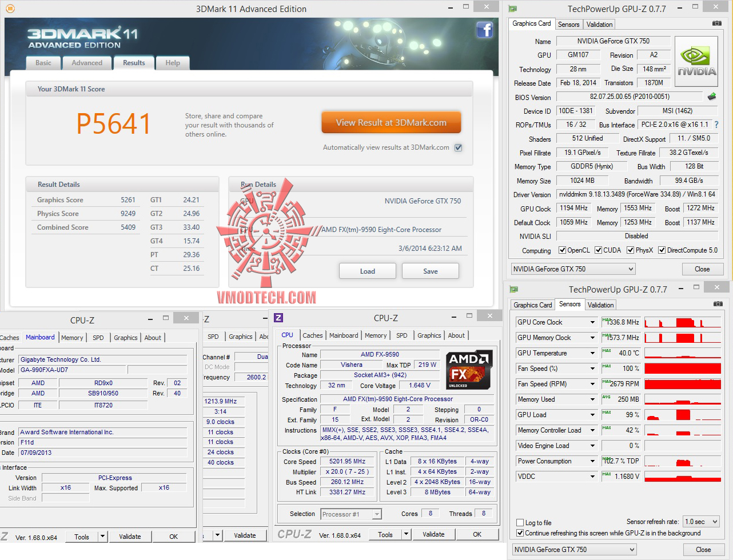Click the Driver Version field in GPU-Z
This screenshot has height=560, width=733.
click(x=637, y=194)
